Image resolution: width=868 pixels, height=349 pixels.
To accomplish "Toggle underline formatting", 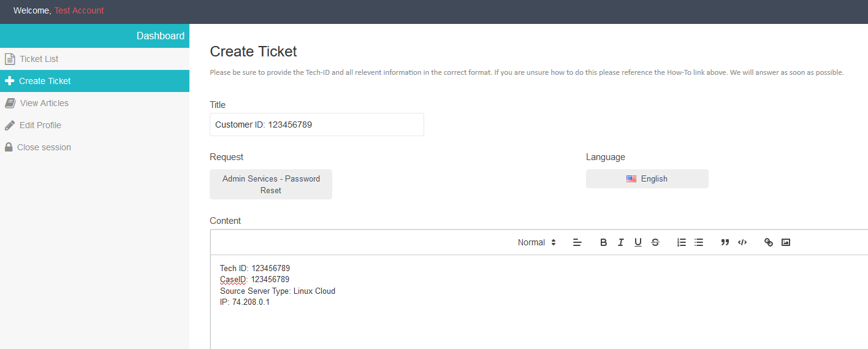I will coord(638,242).
